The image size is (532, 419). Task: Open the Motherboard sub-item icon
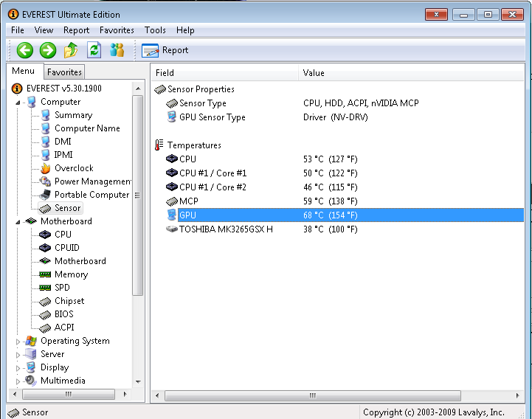coord(45,261)
